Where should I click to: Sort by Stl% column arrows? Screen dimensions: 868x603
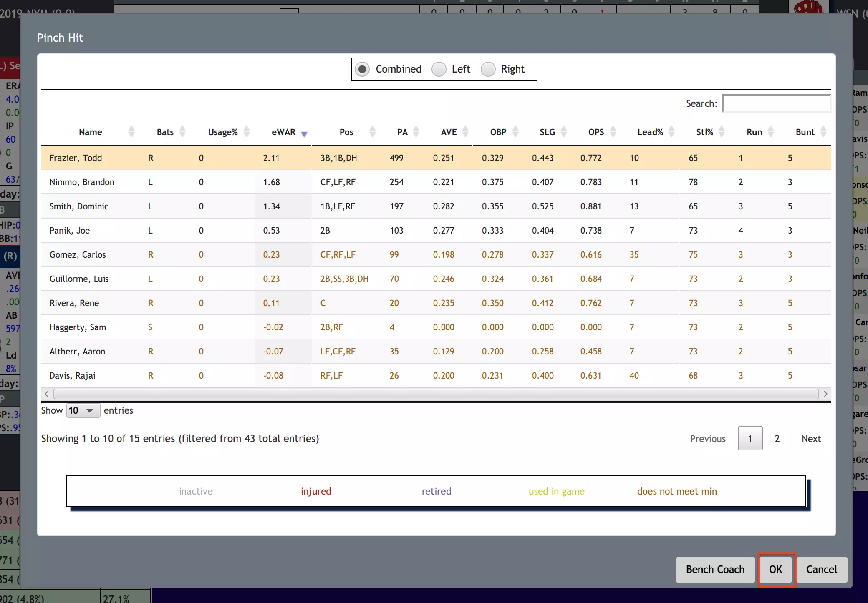(722, 132)
